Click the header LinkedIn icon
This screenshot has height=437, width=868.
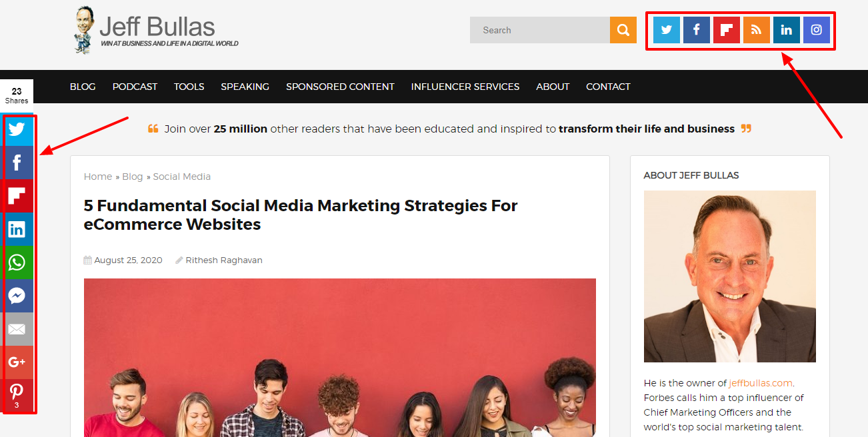pyautogui.click(x=786, y=30)
